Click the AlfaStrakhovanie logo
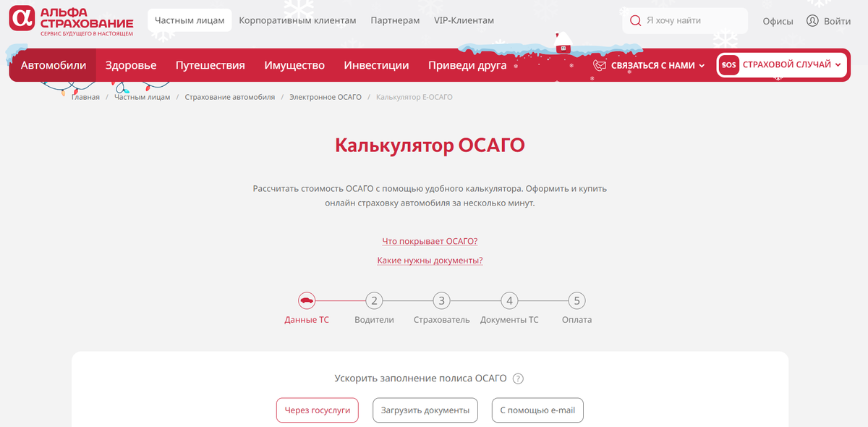Image resolution: width=868 pixels, height=427 pixels. point(71,21)
